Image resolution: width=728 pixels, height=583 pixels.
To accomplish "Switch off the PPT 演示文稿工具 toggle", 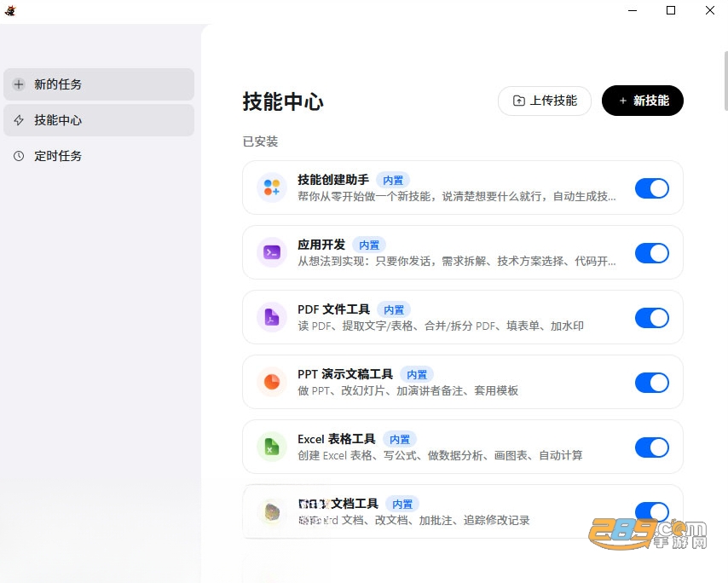I will click(x=652, y=383).
